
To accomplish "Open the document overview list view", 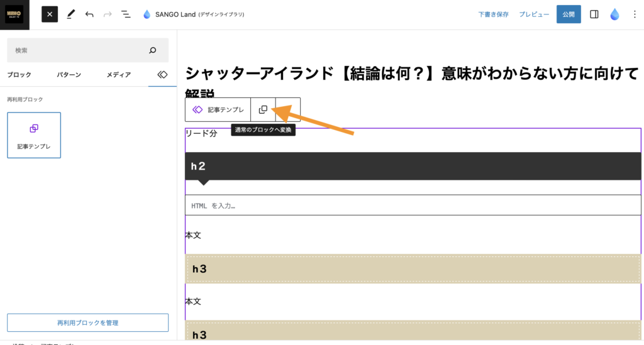I will [x=126, y=14].
